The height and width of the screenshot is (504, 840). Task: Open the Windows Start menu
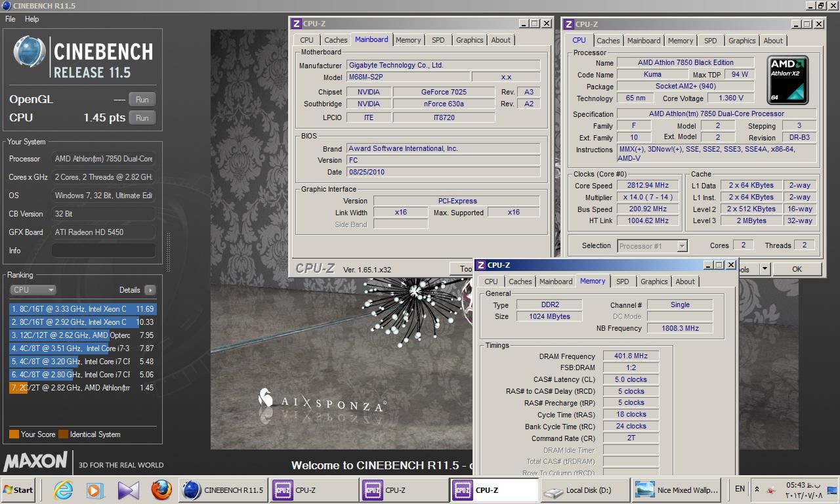pyautogui.click(x=18, y=490)
